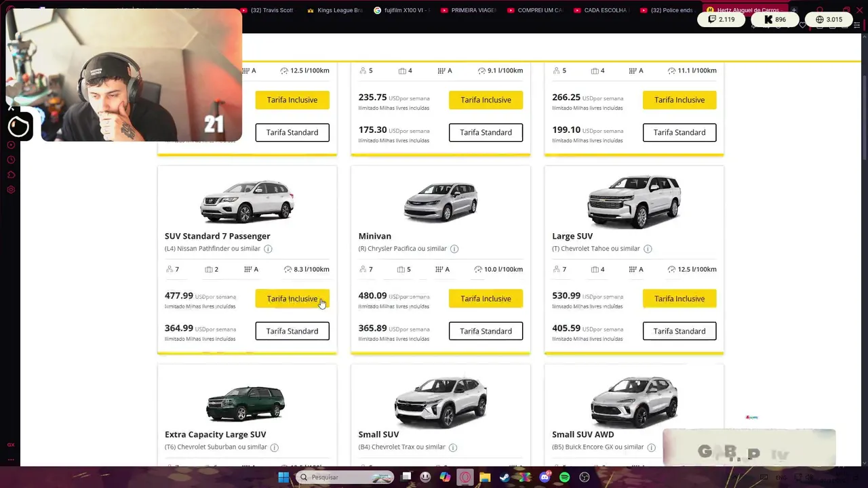Click the 477.99 weekly price
The image size is (868, 488).
click(x=179, y=296)
